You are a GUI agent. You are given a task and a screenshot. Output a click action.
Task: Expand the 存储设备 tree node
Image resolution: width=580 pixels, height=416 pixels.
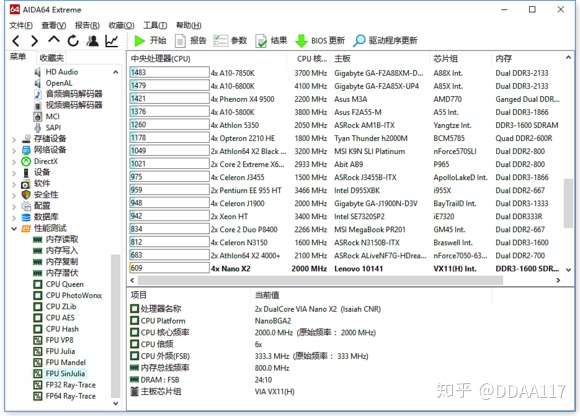14,139
